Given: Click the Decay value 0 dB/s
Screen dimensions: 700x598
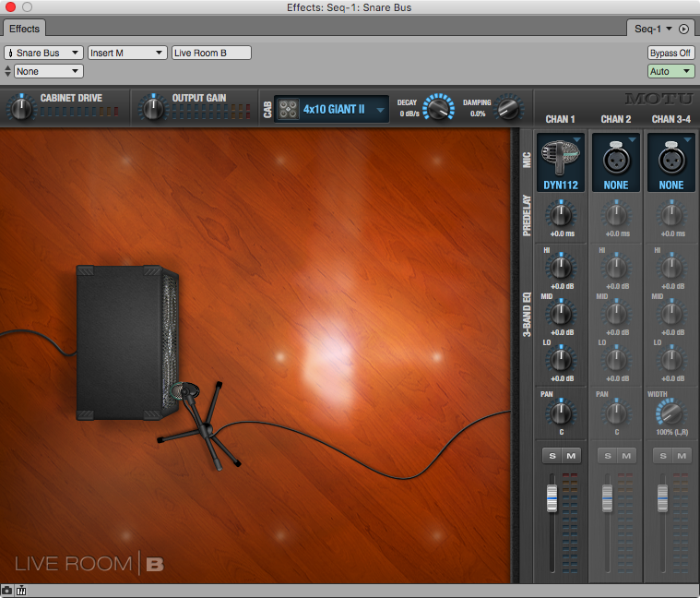Looking at the screenshot, I should [409, 114].
